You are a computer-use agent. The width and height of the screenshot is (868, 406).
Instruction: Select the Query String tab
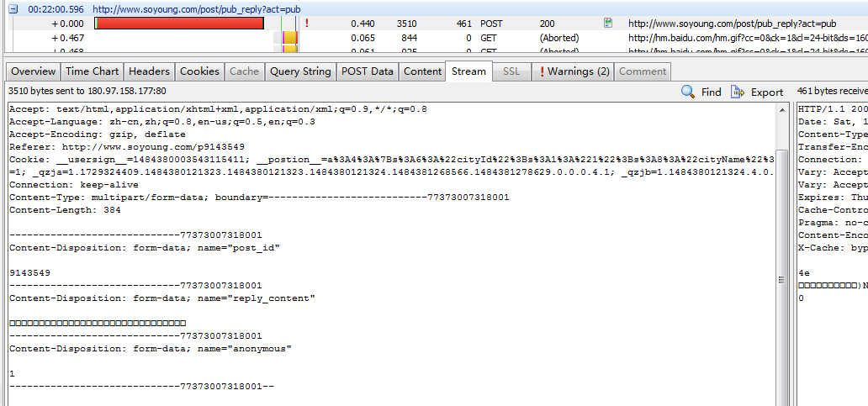(x=300, y=71)
